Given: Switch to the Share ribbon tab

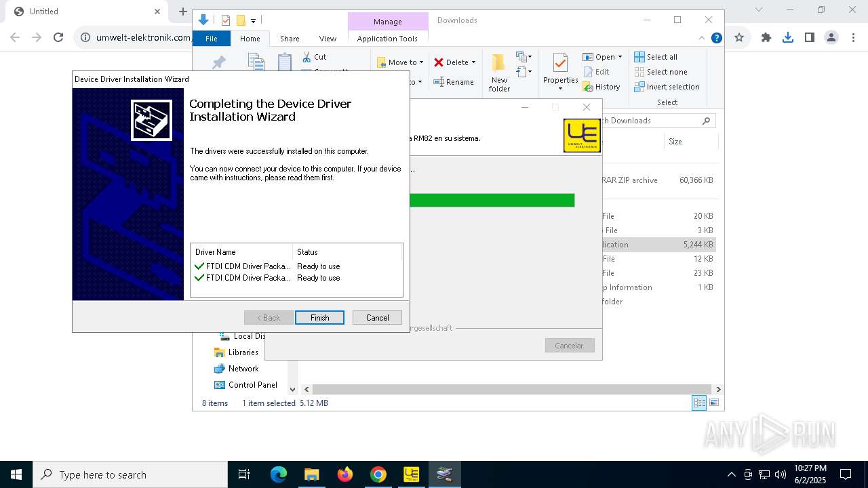Looking at the screenshot, I should [290, 39].
